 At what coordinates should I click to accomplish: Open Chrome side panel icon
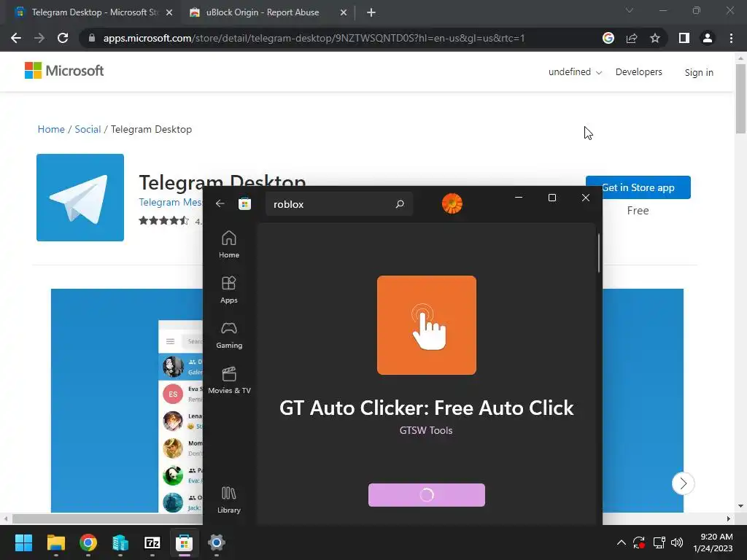pos(684,38)
